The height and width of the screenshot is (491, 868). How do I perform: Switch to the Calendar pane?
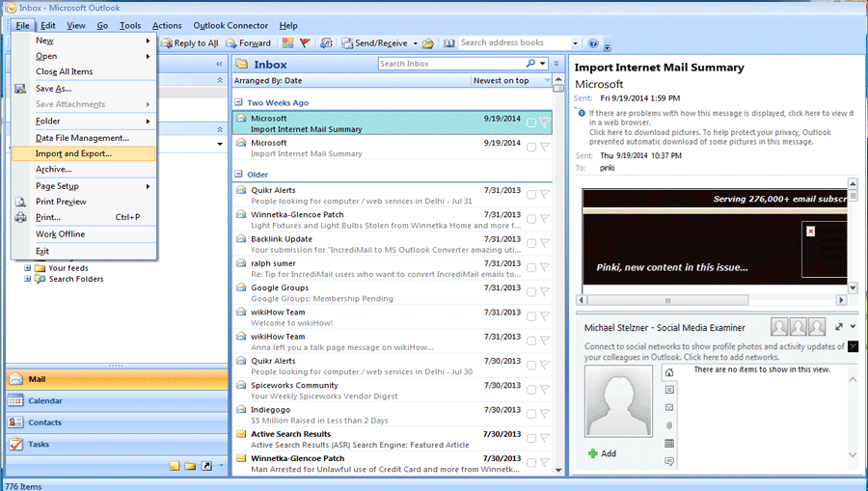coord(45,401)
